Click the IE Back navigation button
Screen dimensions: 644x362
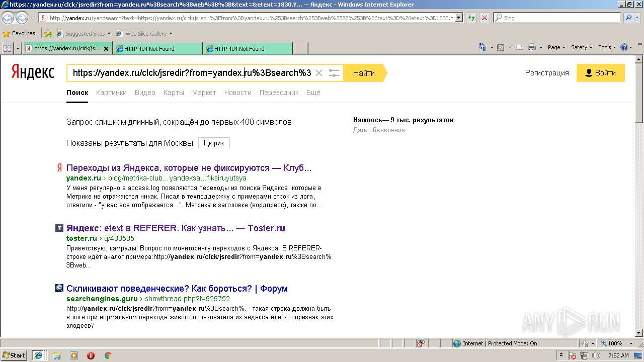[x=8, y=18]
